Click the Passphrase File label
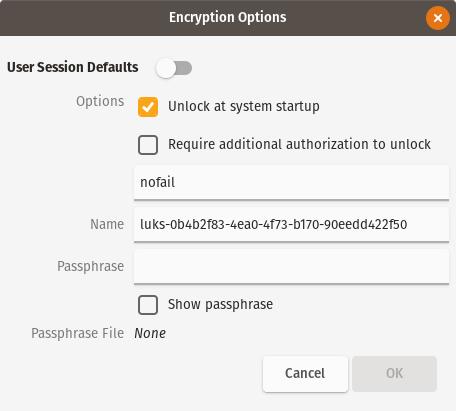Screen dimensions: 456x411 [x=78, y=333]
